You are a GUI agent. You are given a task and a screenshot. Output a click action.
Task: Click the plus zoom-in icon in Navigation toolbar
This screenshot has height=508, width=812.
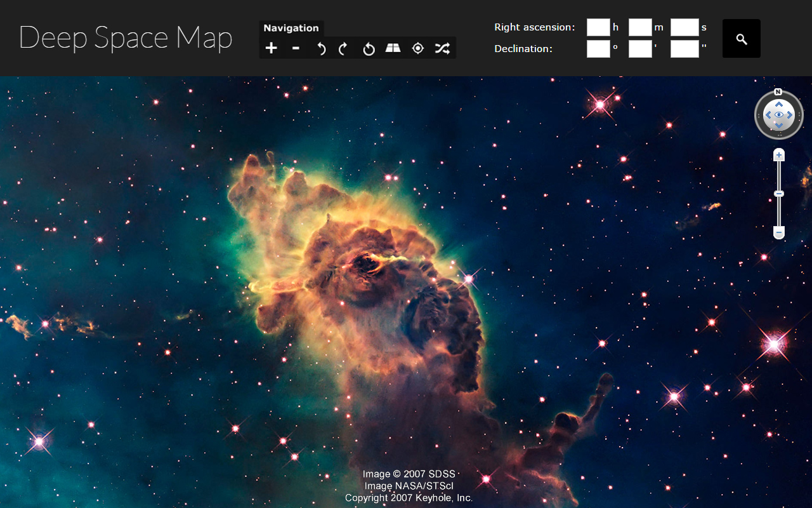tap(272, 48)
